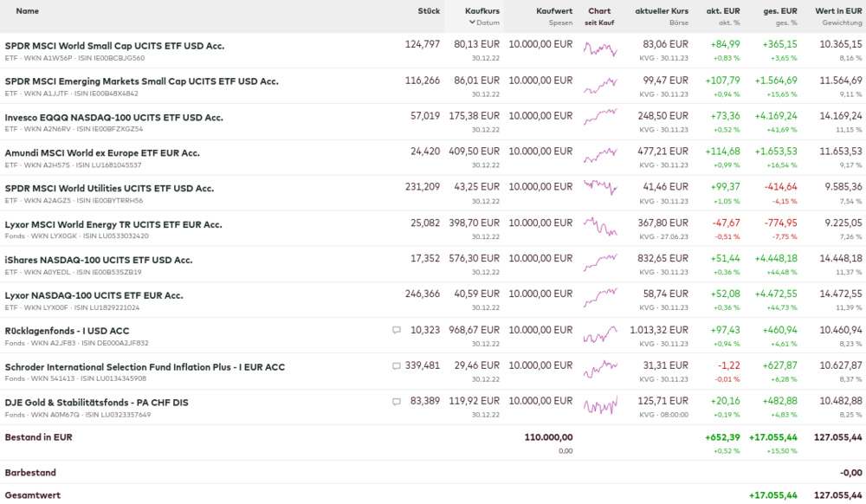Open Lyxor MSCI World Energy TR ETF
The image size is (866, 504).
(113, 224)
